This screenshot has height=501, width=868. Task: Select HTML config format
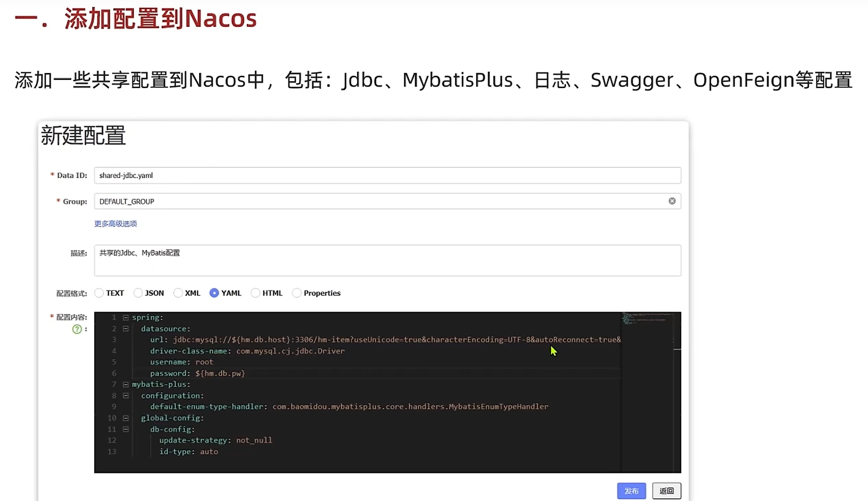point(255,293)
